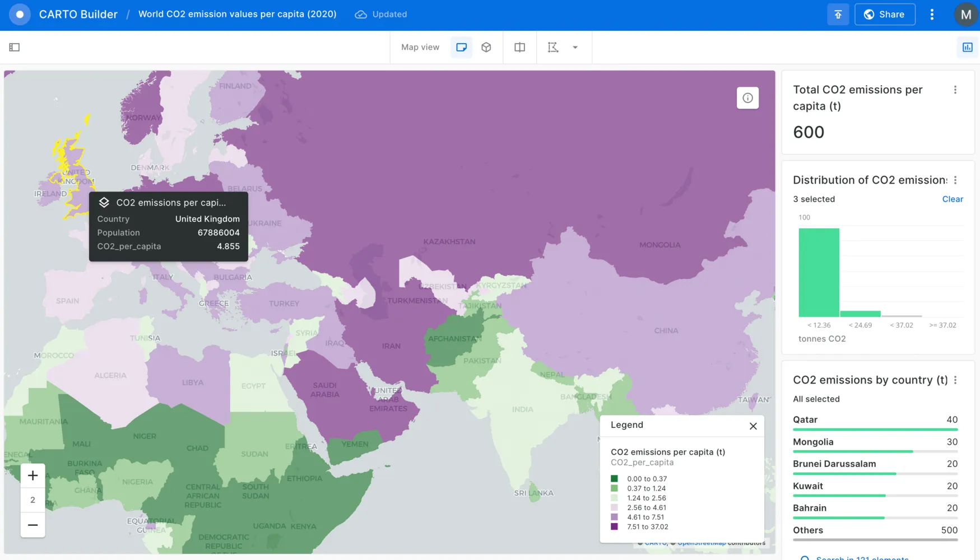
Task: Zoom out the map with minus button
Action: click(33, 525)
